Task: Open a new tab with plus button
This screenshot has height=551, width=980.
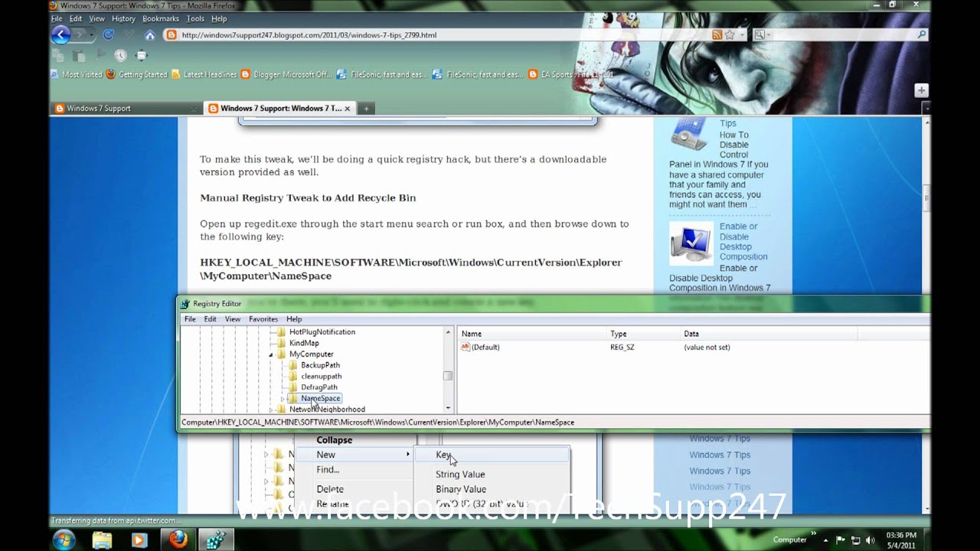Action: (x=366, y=109)
